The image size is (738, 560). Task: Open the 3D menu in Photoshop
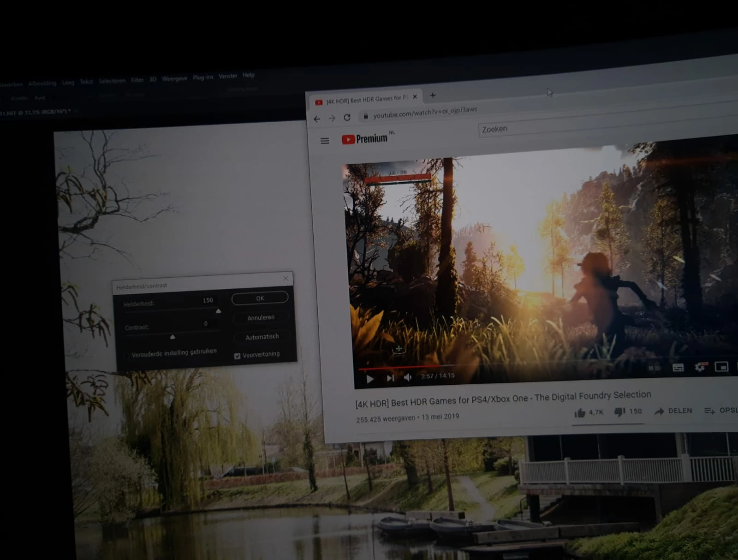153,79
